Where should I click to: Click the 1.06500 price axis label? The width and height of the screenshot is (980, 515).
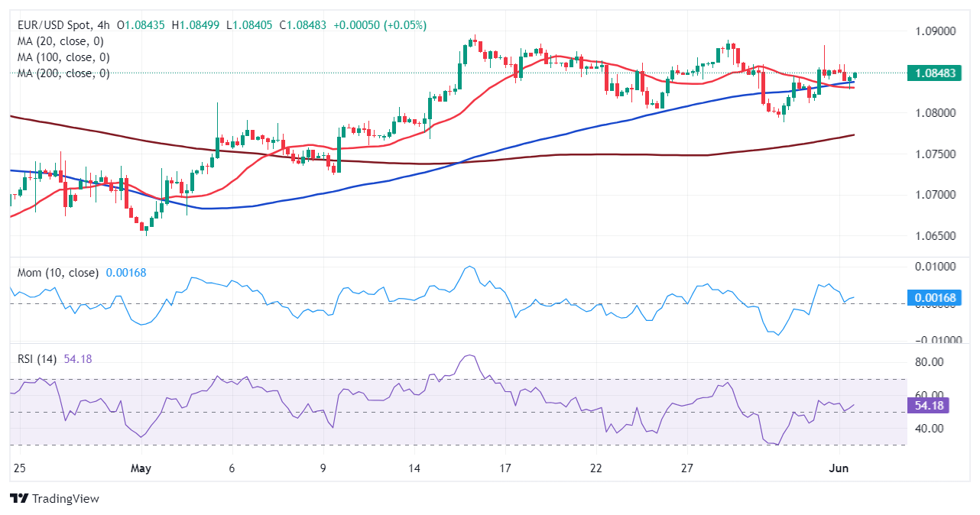[934, 236]
